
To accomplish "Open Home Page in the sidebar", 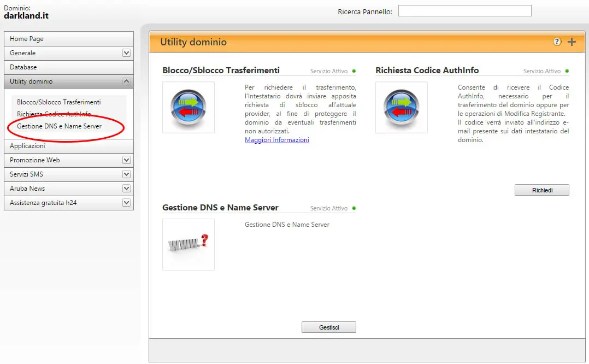I will (27, 39).
